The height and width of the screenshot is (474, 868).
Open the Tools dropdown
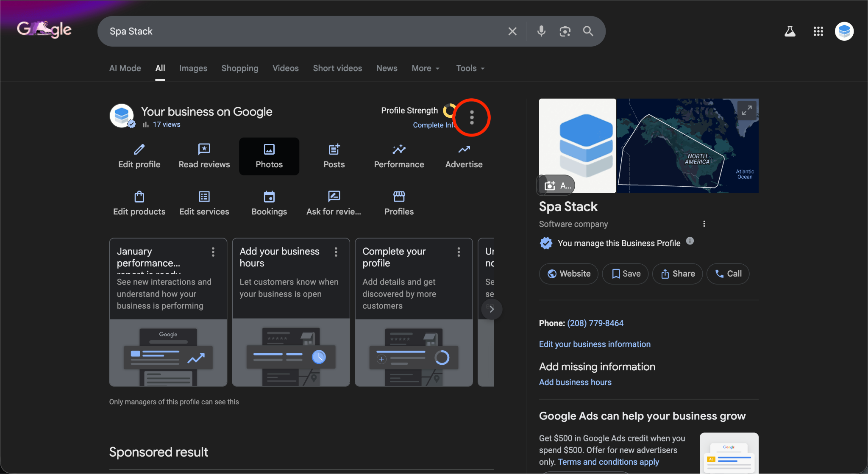point(470,68)
